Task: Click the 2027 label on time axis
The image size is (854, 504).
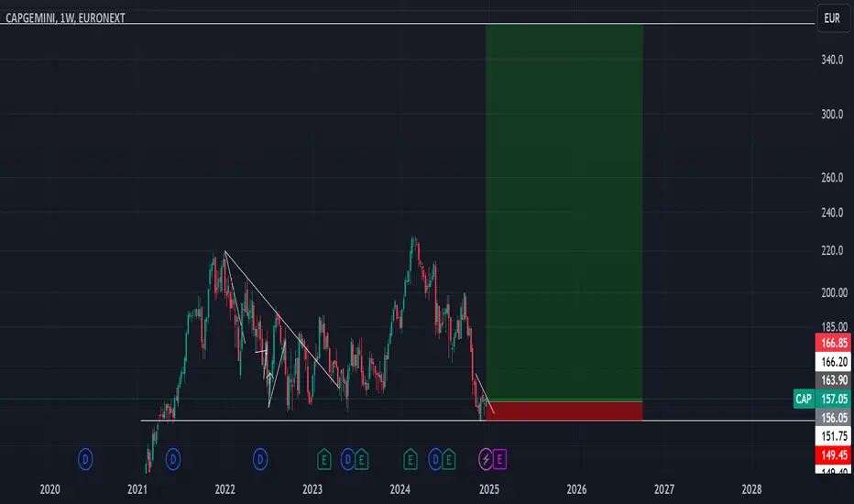Action: point(664,489)
